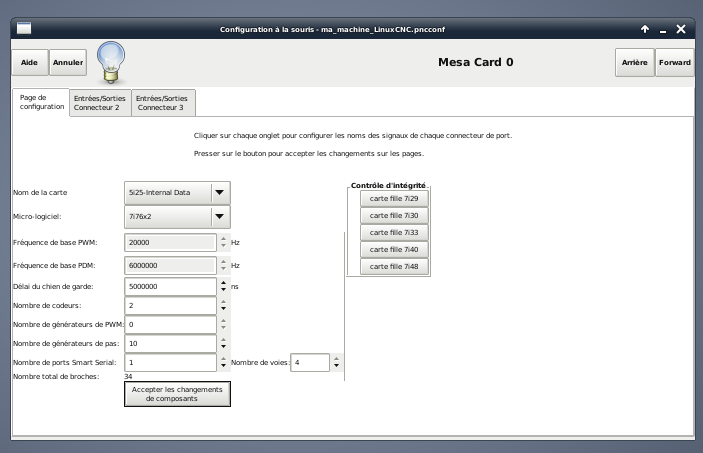Viewport: 703px width, 453px height.
Task: Decrease the Nombre de générateurs de pas value
Action: tap(223, 348)
